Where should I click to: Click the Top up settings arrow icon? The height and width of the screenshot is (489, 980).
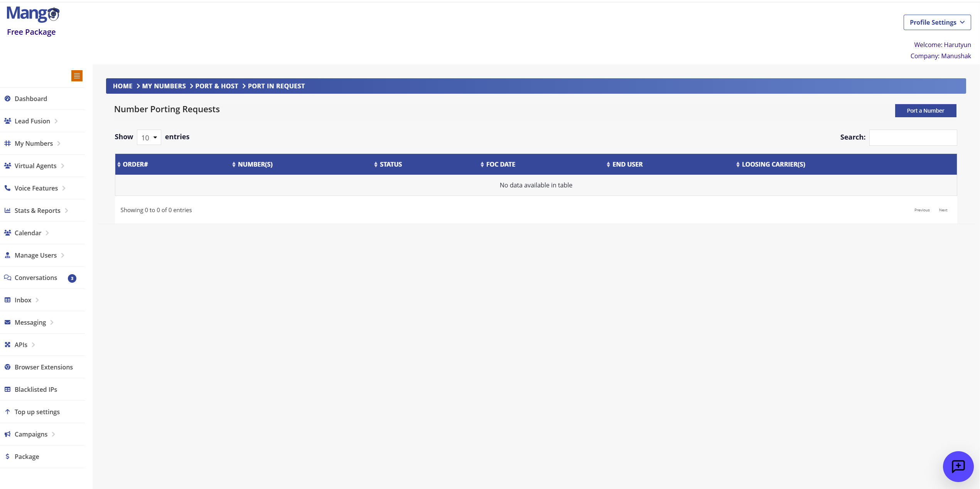(7, 412)
